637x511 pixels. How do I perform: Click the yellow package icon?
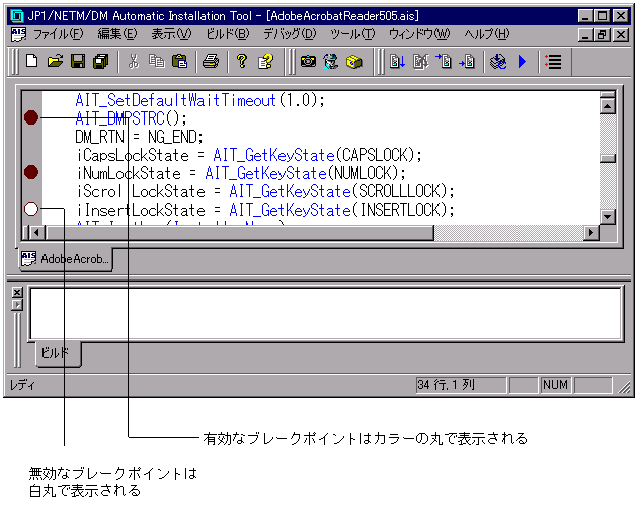[354, 61]
